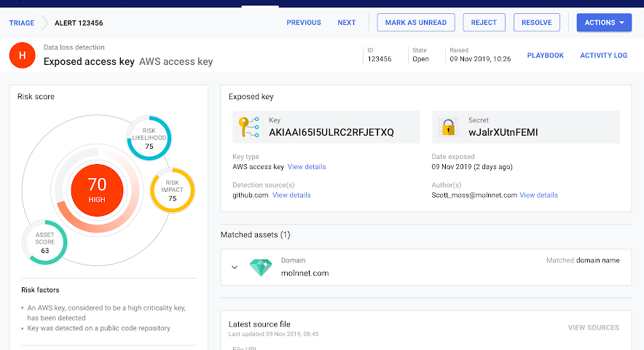
Task: Click the gold key icon
Action: coord(249,127)
